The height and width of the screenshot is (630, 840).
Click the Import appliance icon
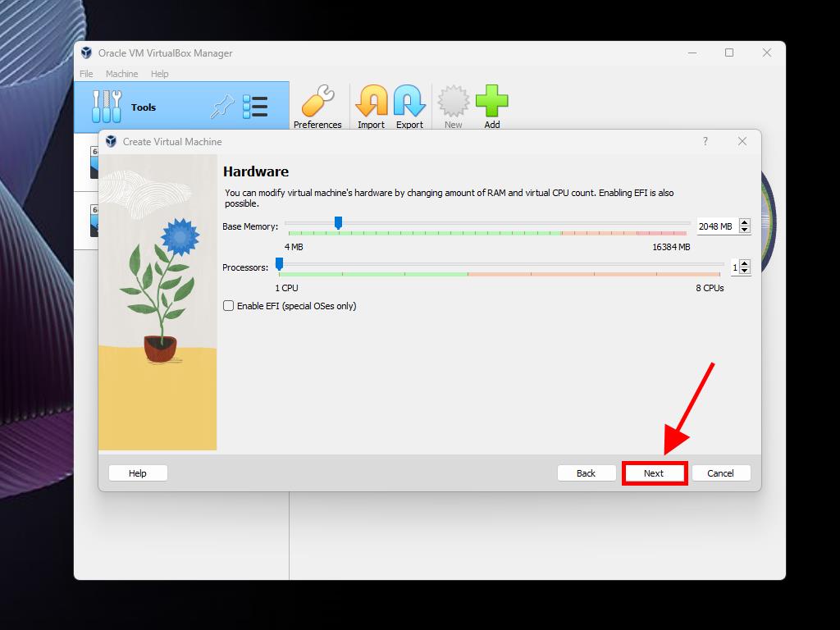pos(371,103)
